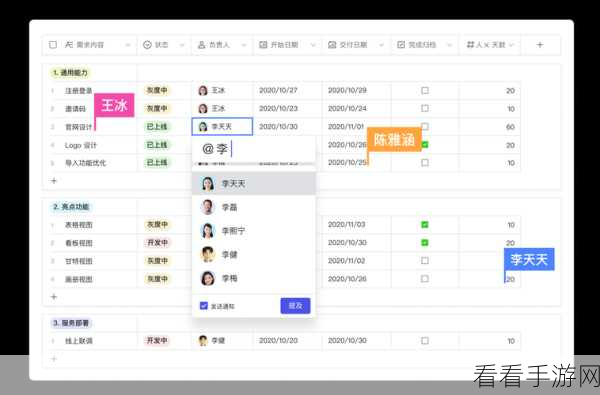Check 完成归档 box for 邀请码 row
The image size is (600, 395).
pos(425,109)
